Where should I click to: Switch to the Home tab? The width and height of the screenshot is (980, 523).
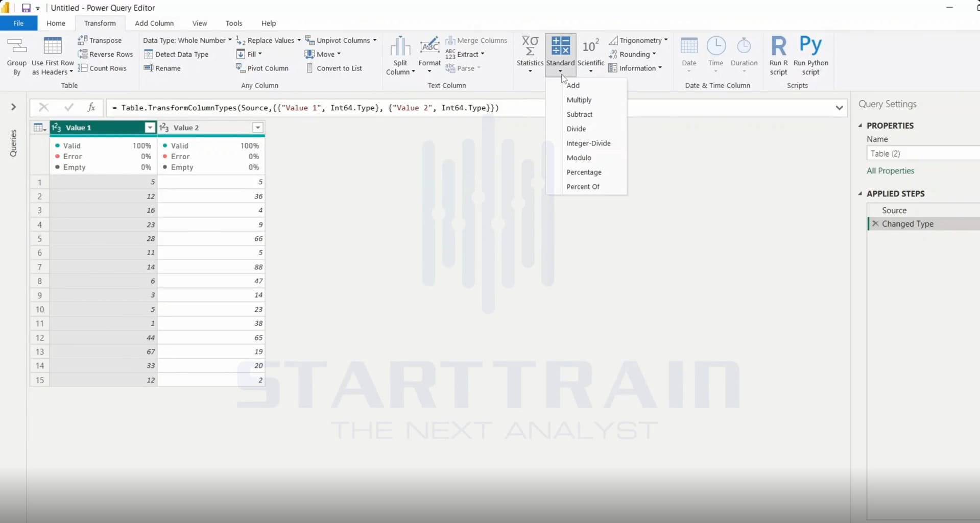coord(56,23)
